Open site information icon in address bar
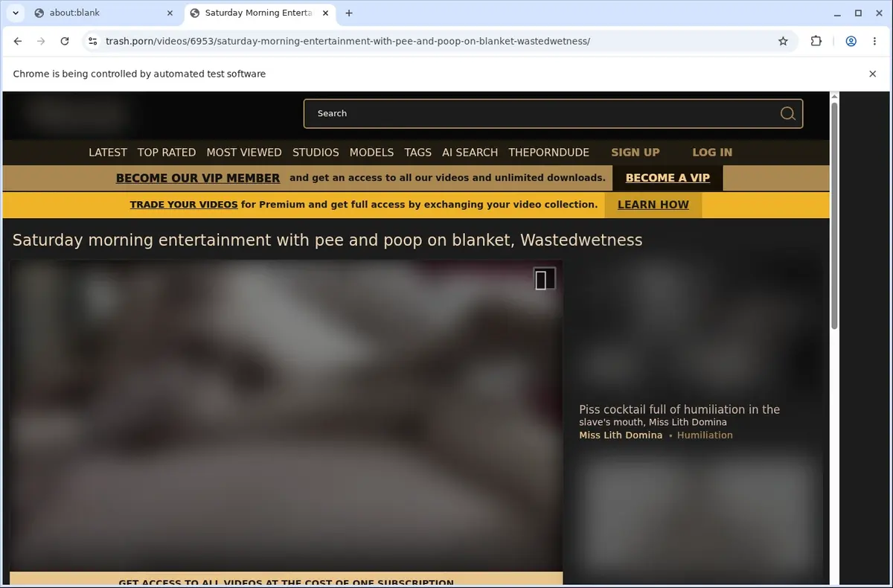The width and height of the screenshot is (893, 588). click(92, 42)
